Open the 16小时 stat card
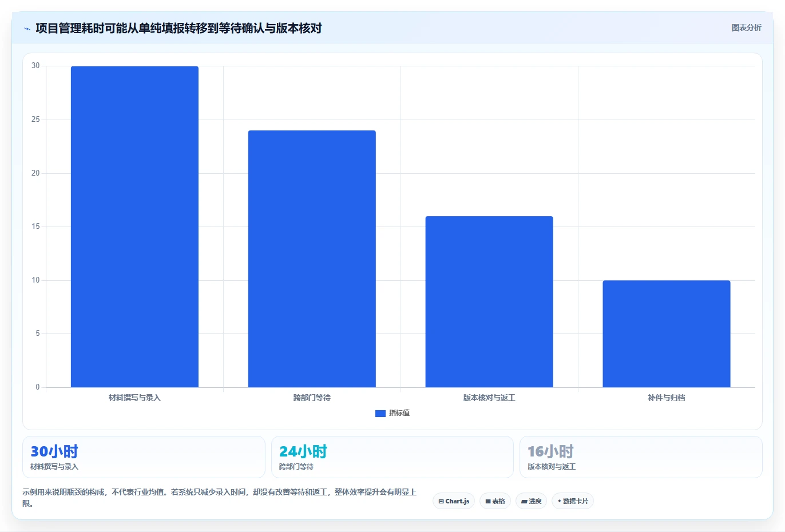The width and height of the screenshot is (785, 532). (641, 457)
